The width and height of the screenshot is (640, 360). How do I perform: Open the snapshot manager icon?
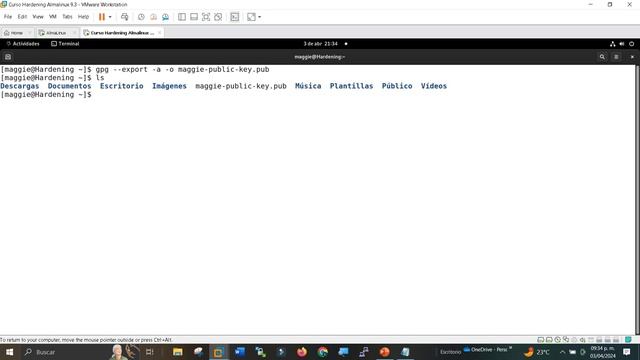[x=165, y=17]
